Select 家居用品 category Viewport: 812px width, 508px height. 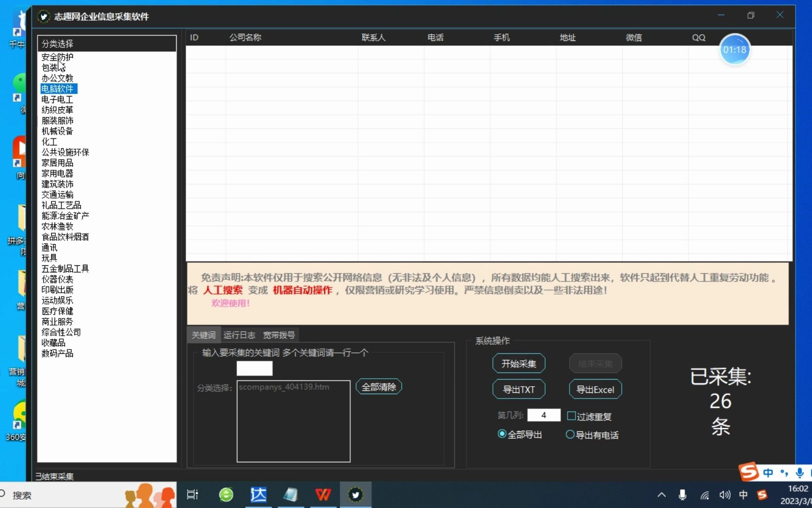[57, 163]
